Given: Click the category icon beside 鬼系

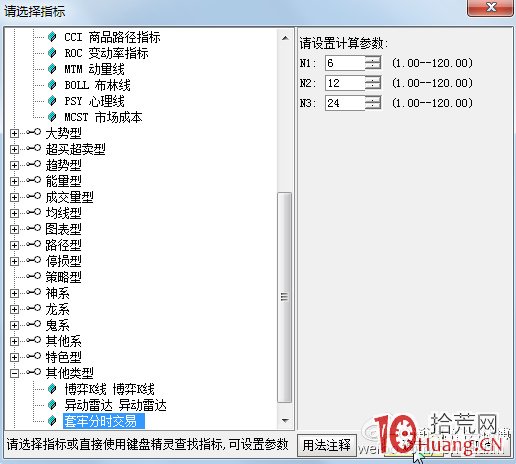Looking at the screenshot, I should [34, 324].
